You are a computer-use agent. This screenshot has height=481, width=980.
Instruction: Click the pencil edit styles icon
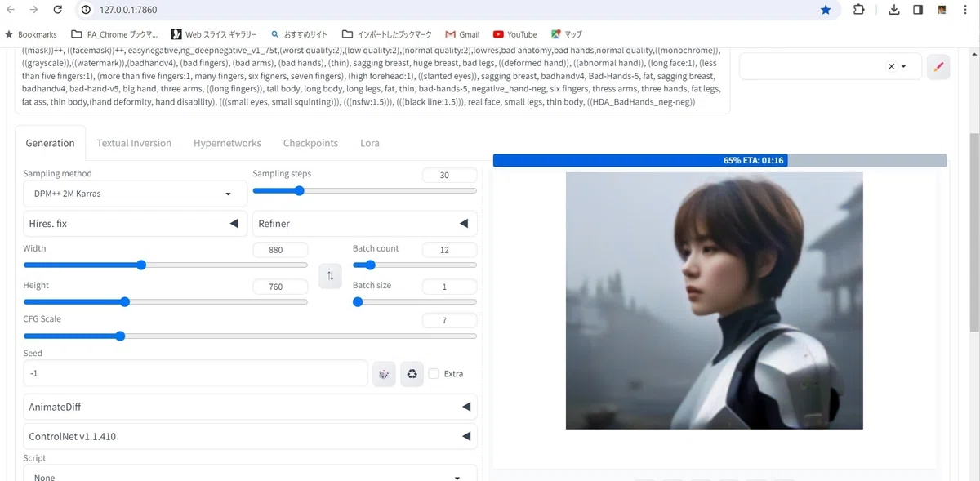pyautogui.click(x=938, y=67)
